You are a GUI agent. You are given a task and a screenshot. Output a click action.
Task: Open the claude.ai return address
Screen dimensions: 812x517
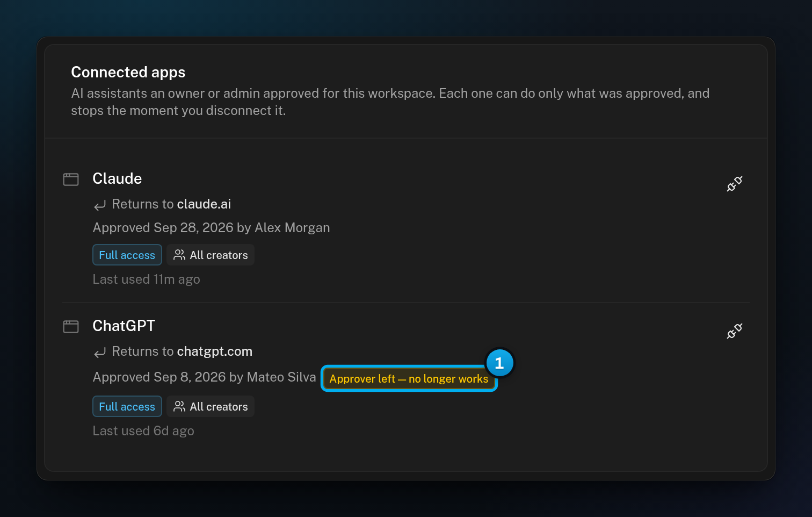point(204,204)
